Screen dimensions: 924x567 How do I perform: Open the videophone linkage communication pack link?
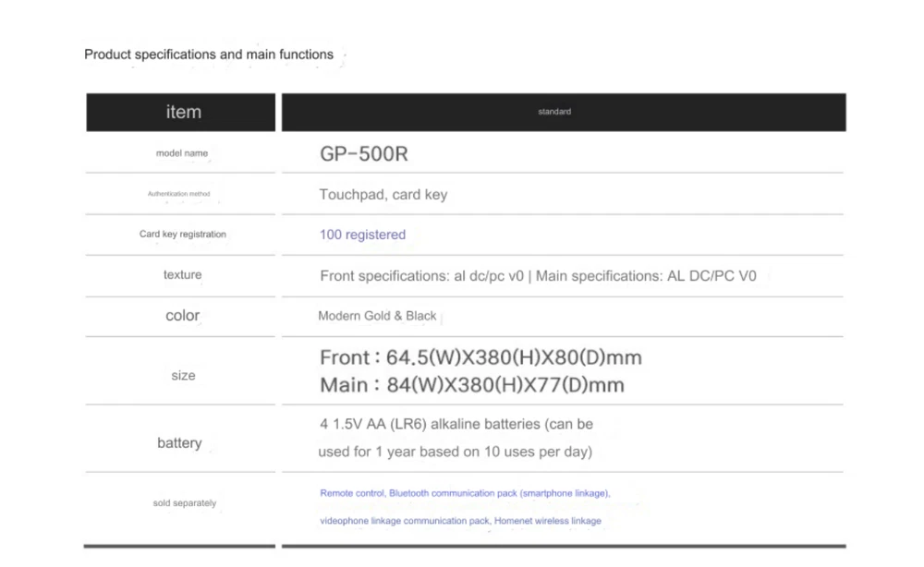[x=460, y=521]
